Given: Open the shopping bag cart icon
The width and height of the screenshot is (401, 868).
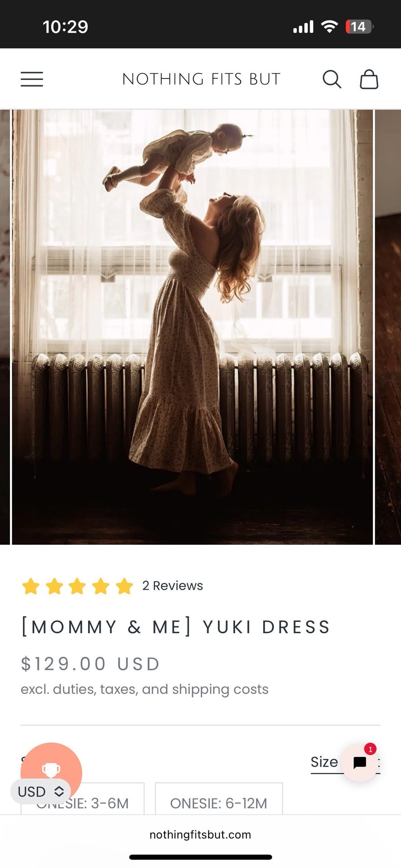Looking at the screenshot, I should [x=369, y=79].
